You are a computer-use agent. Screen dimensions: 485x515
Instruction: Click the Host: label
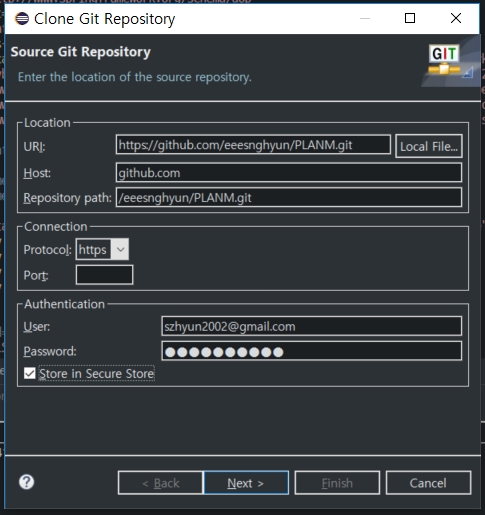pos(37,173)
